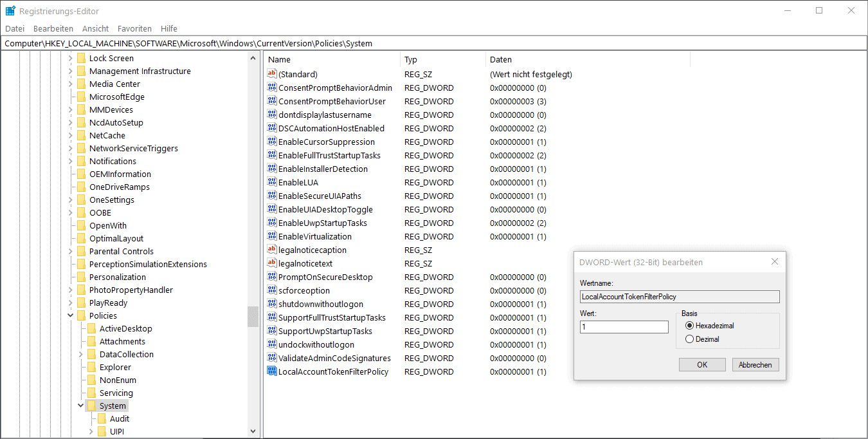Collapse the System key in tree
This screenshot has width=868, height=439.
[x=80, y=406]
